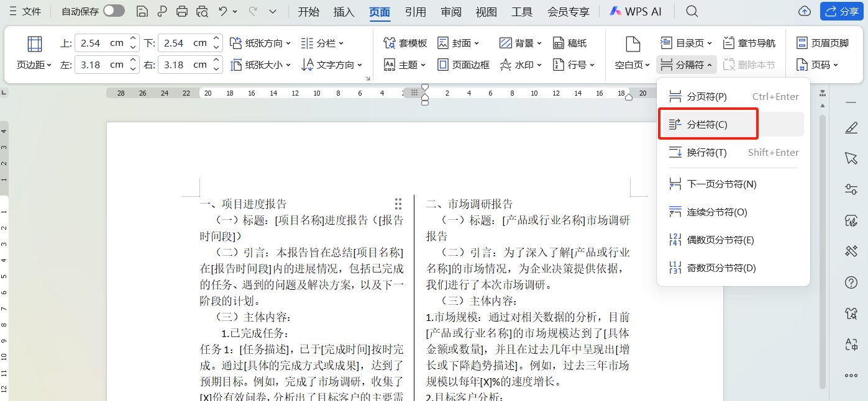Enable the annotation pen in right sidebar

coord(851,127)
